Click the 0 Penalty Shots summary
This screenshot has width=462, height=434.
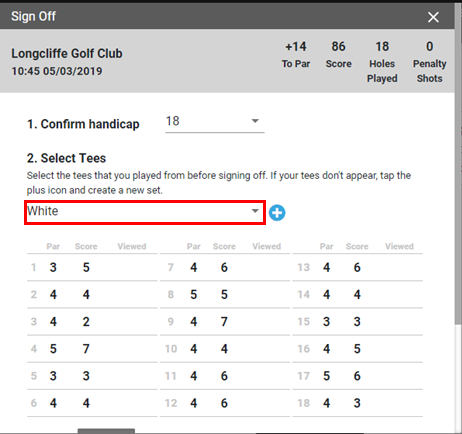(x=429, y=62)
